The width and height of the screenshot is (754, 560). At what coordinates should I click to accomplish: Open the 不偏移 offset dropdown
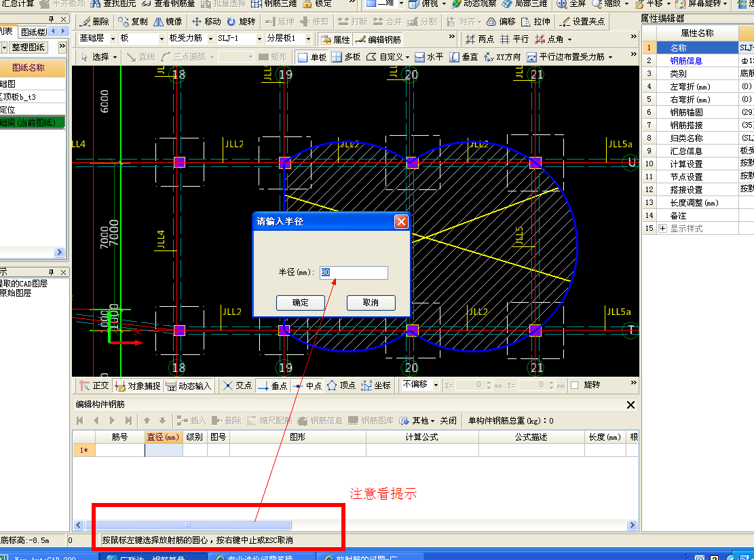[x=436, y=385]
